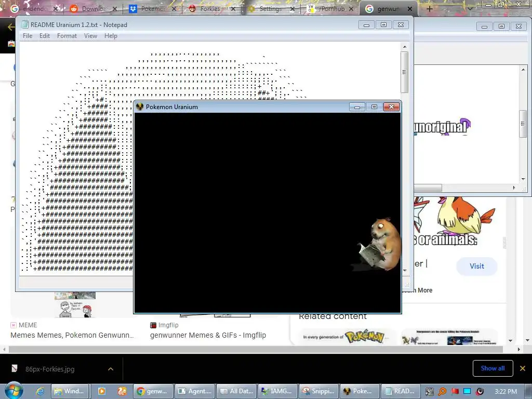This screenshot has width=532, height=399.
Task: Open the Windows Explorer taskbar button
Action: [70, 391]
